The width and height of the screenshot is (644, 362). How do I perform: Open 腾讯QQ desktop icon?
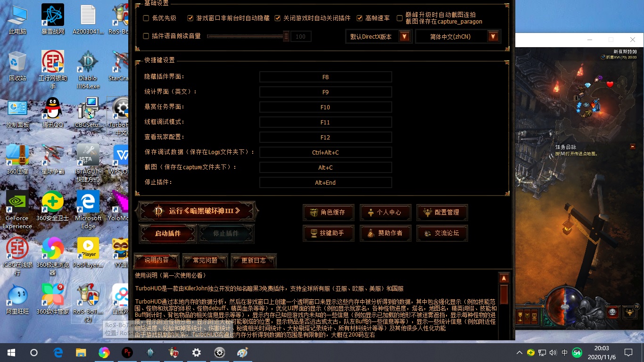tap(52, 113)
